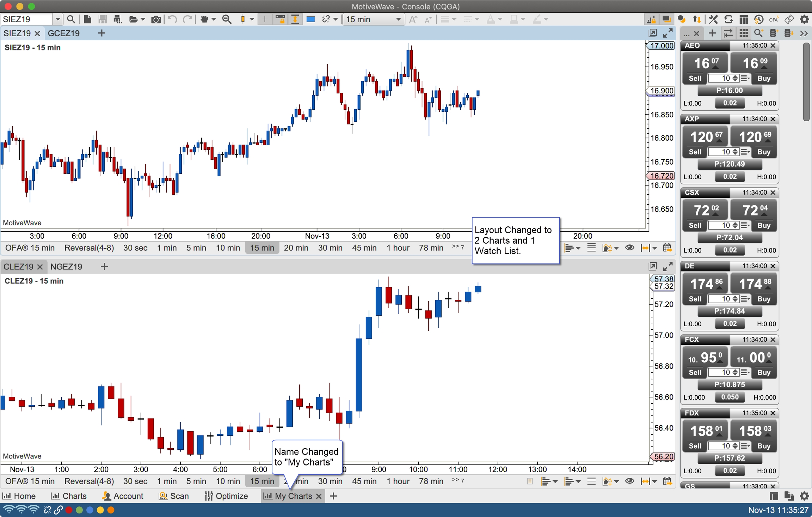The height and width of the screenshot is (517, 812).
Task: Expand the SIEZ19 symbol dropdown arrow
Action: 58,19
